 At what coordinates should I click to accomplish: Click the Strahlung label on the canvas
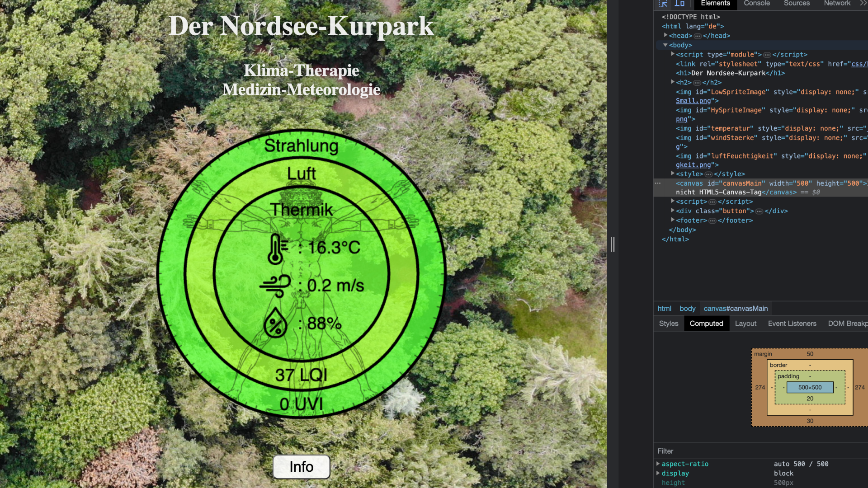point(302,146)
